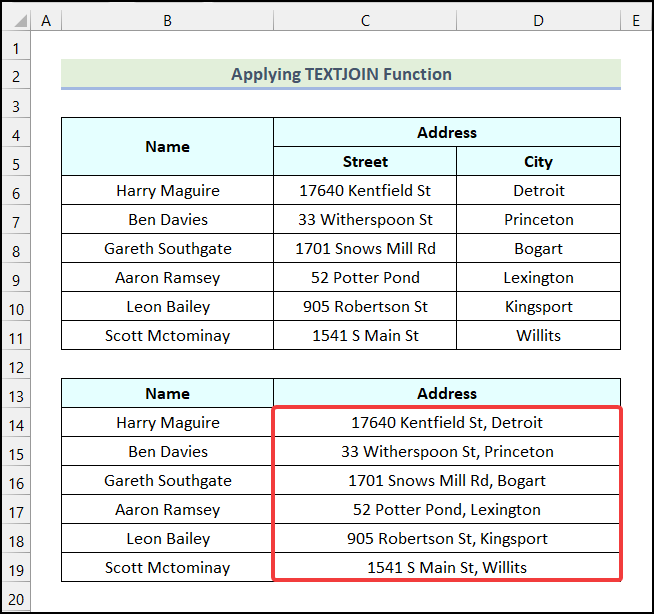Select the Kingsport city cell
654x614 pixels.
coord(538,306)
